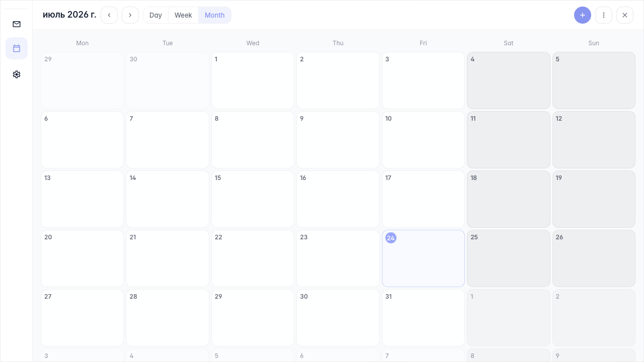Screen dimensions: 644x362
Task: Select Sunday July 5 cell
Action: click(594, 80)
